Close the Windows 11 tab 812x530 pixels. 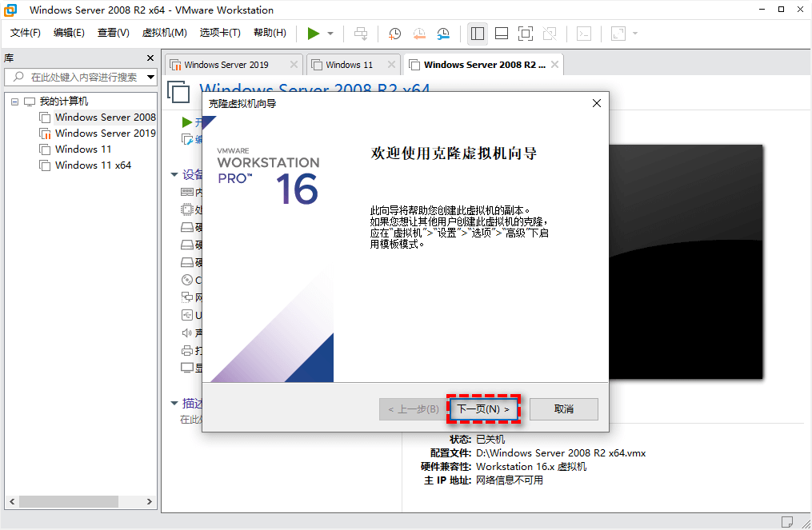coord(391,64)
